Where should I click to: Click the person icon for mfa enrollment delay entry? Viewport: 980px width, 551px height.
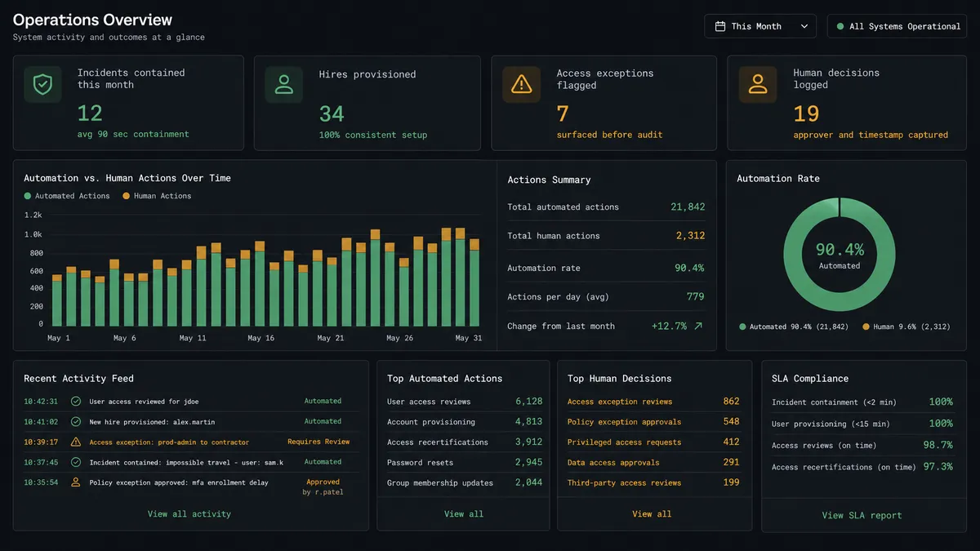pos(76,482)
